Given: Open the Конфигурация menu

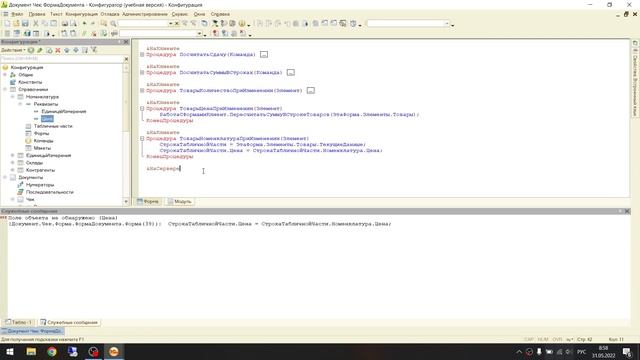Looking at the screenshot, I should 82,14.
